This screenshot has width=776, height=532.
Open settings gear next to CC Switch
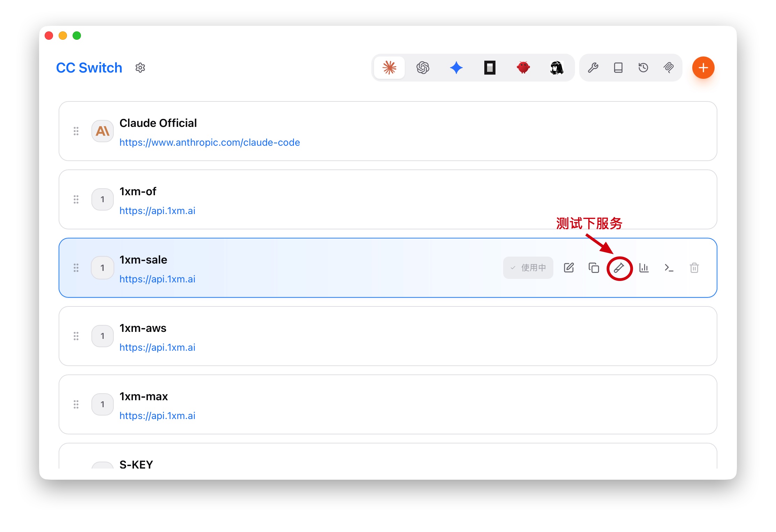[140, 68]
